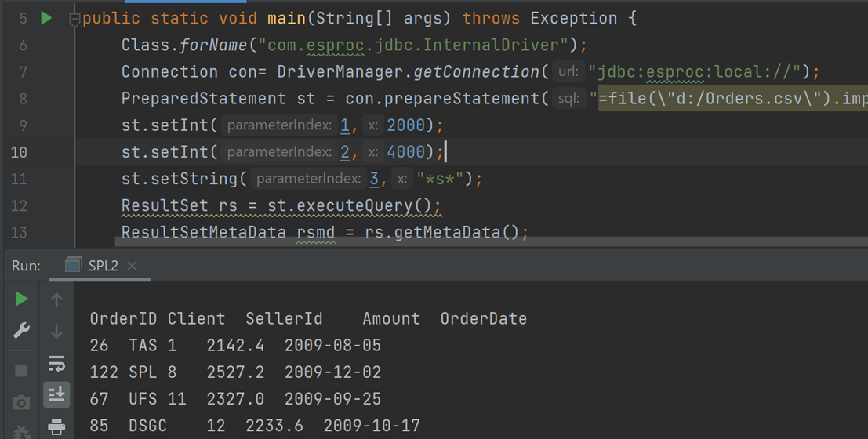This screenshot has width=868, height=439.
Task: Close the SPL2 run tab
Action: pos(132,267)
